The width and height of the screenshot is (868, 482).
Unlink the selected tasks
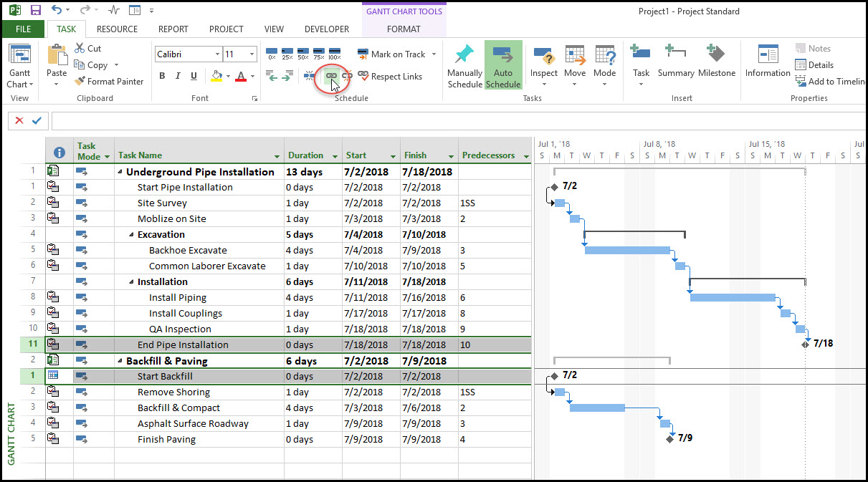click(x=347, y=76)
